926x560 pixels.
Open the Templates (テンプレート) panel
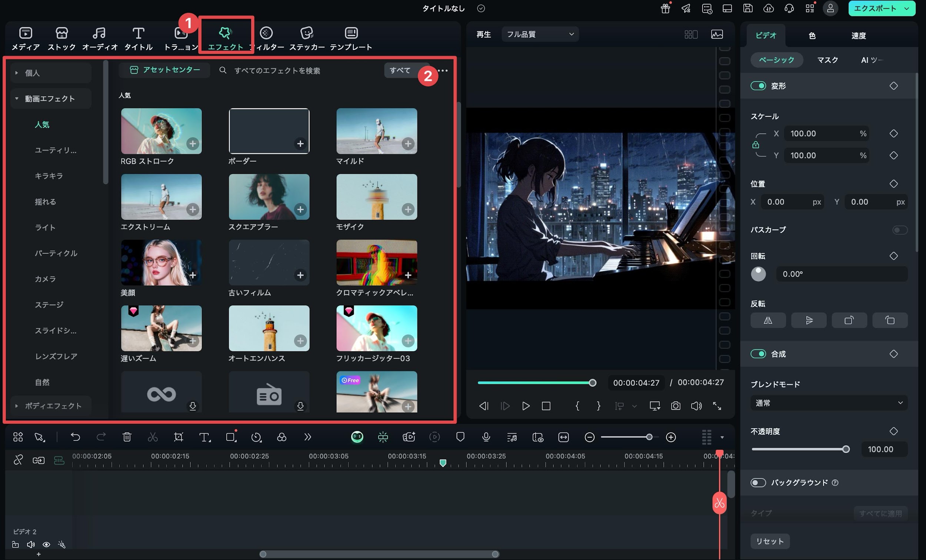[351, 38]
